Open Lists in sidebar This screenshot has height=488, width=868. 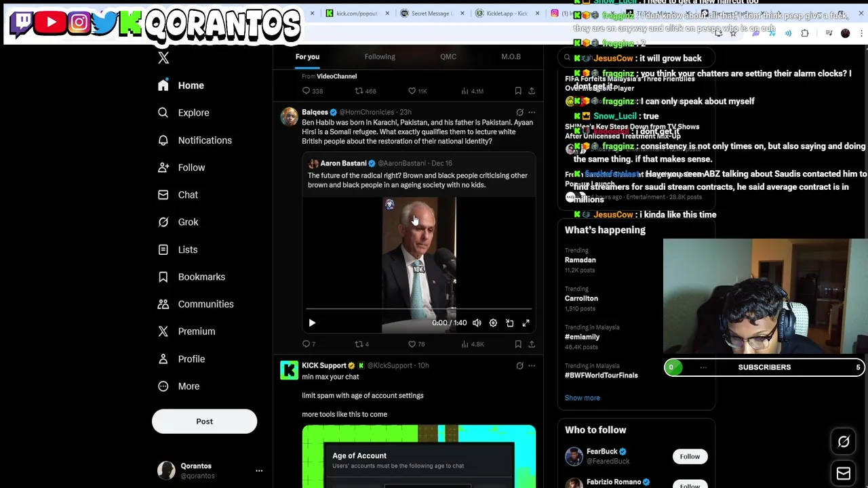pyautogui.click(x=177, y=249)
